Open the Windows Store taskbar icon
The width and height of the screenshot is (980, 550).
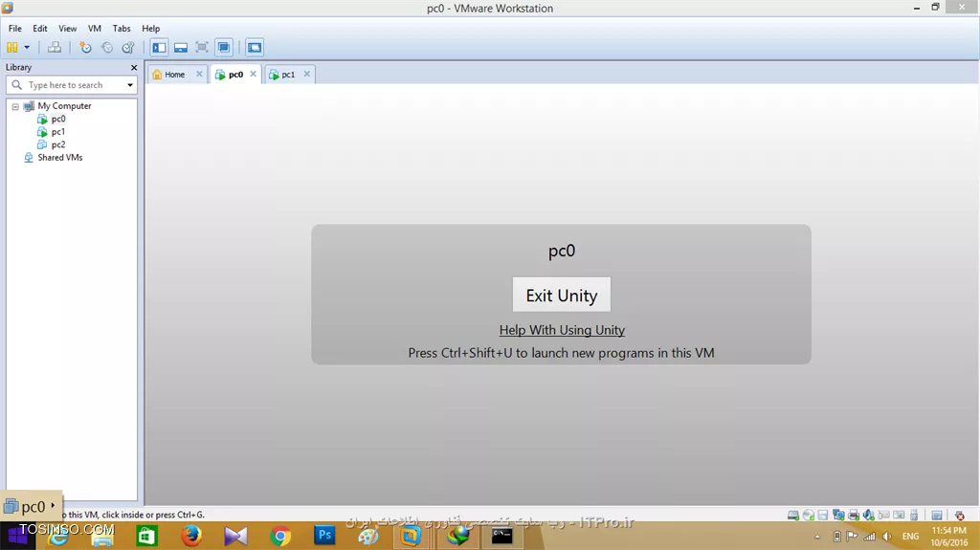click(146, 537)
